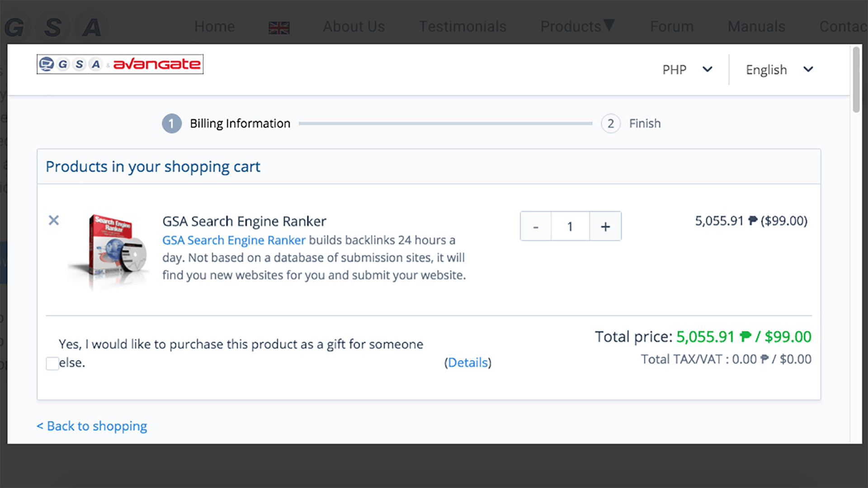Screen dimensions: 868x488
Task: Click the vertical scrollbar of the checkout dialog
Action: 856,80
